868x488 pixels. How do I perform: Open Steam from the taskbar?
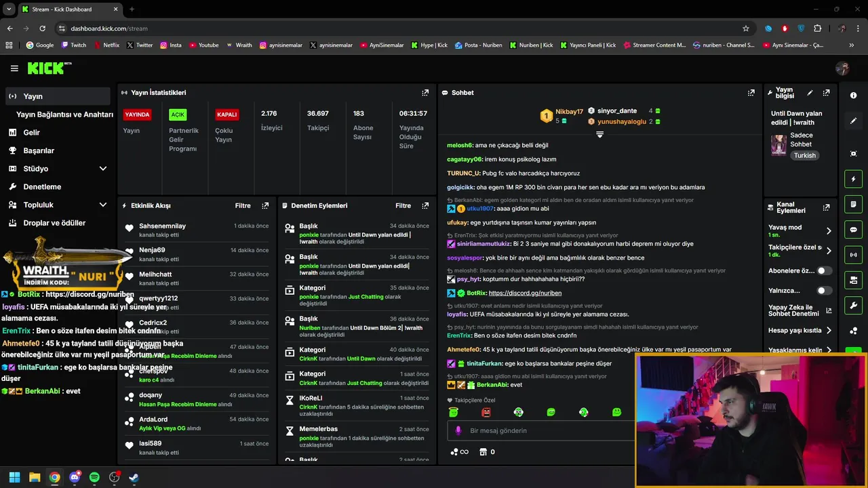pos(134,477)
